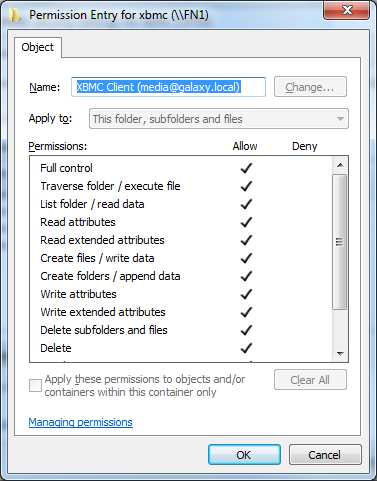Toggle Allow for Create folders / append data
The width and height of the screenshot is (377, 481).
[246, 276]
